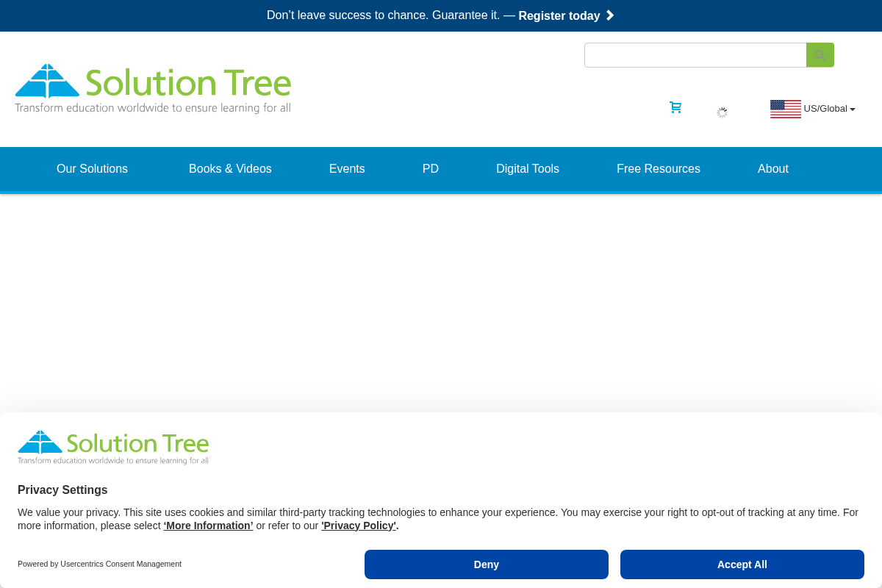Select Free Resources in navigation bar

click(659, 169)
